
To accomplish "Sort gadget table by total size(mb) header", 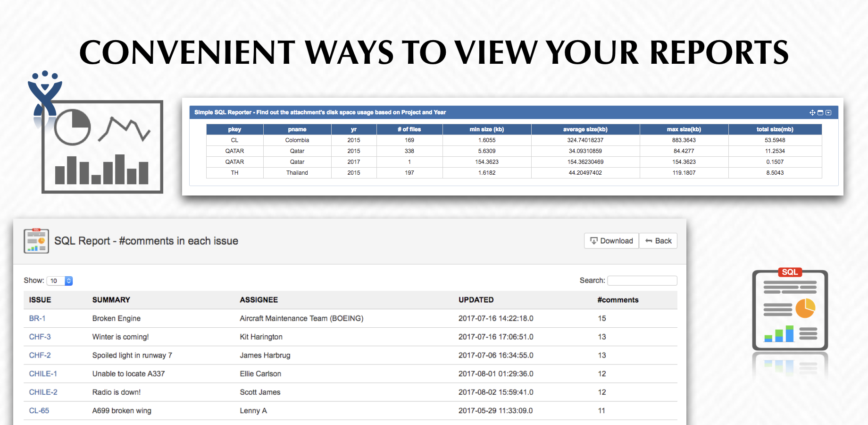I will [775, 129].
